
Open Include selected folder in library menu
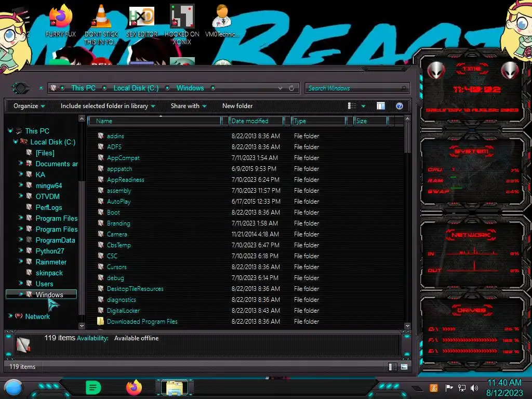(108, 106)
